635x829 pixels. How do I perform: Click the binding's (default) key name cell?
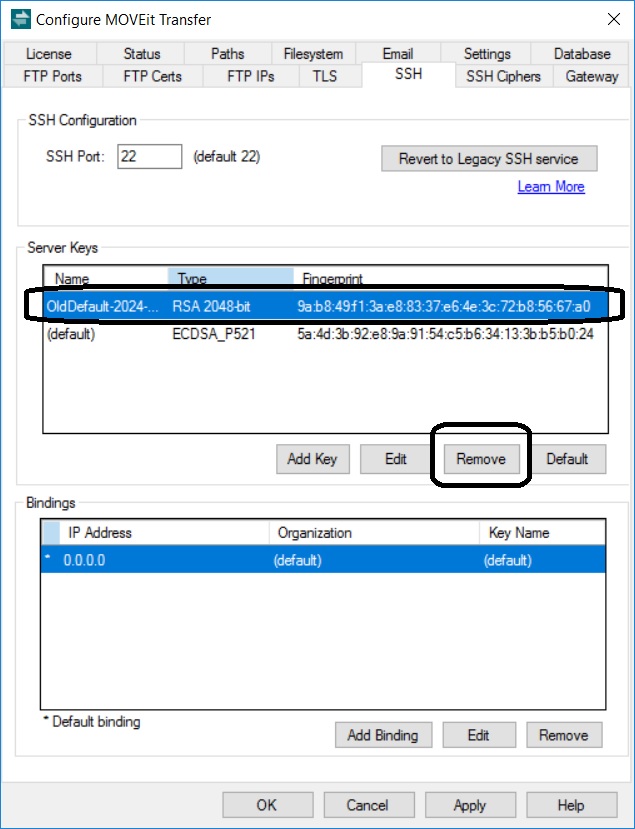click(508, 560)
